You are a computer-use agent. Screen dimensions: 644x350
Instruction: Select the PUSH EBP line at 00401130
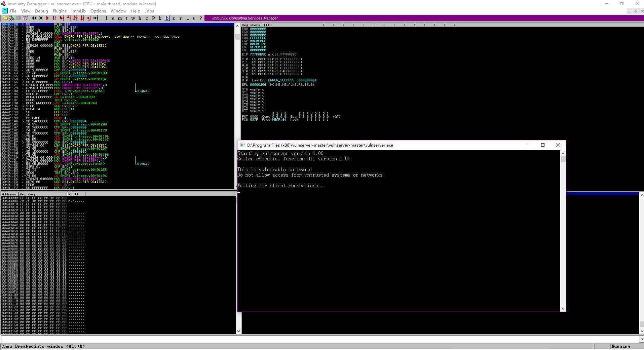point(117,25)
